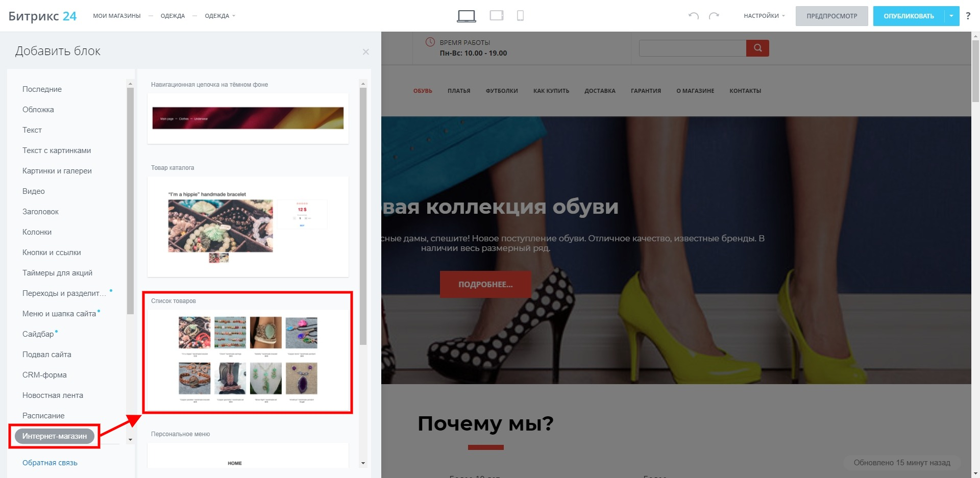
Task: Add the Персональное меню block thumbnail
Action: [248, 455]
